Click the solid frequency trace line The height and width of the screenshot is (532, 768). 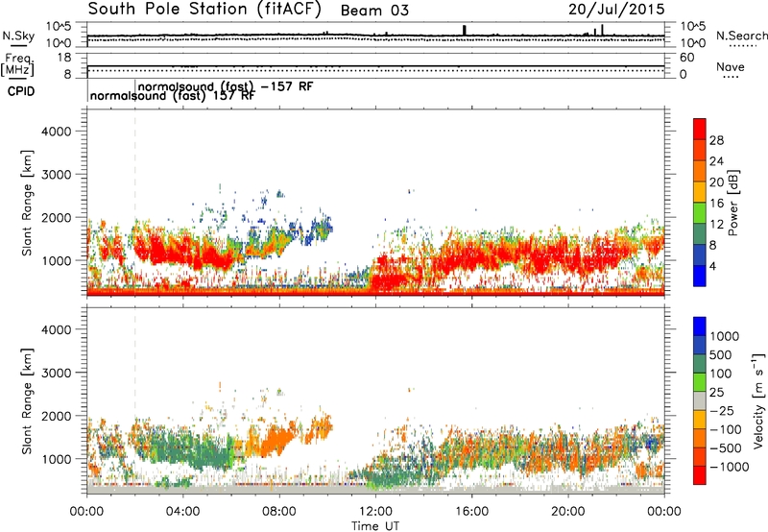375,66
